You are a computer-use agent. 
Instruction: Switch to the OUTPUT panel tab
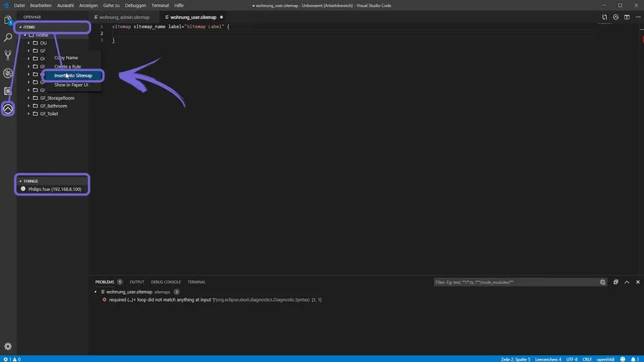tap(136, 282)
